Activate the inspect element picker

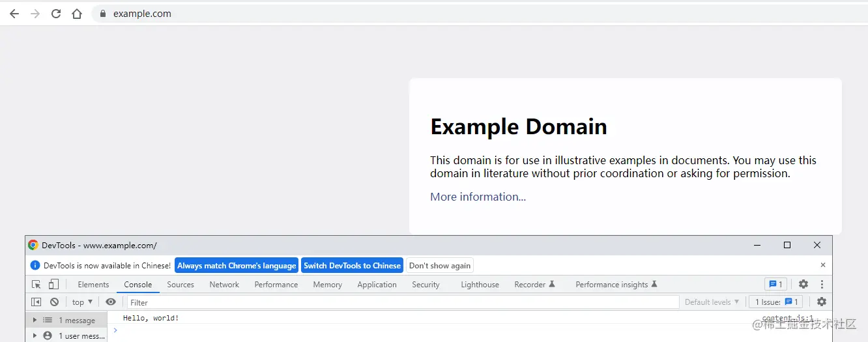pos(36,285)
